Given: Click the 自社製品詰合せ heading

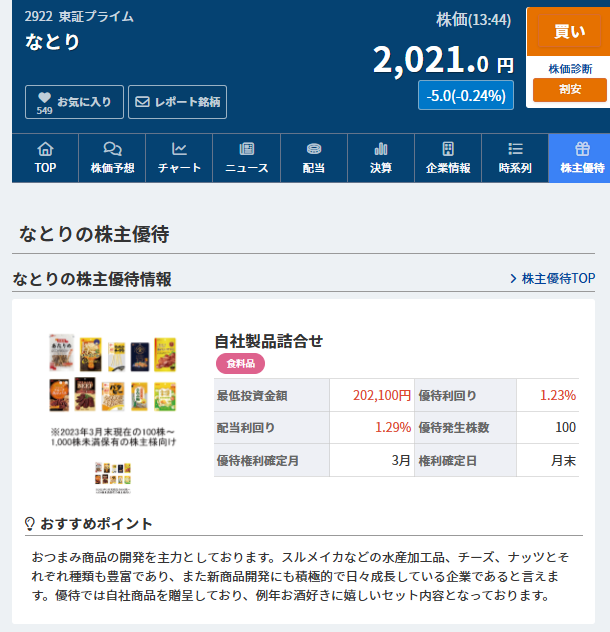Looking at the screenshot, I should tap(269, 341).
